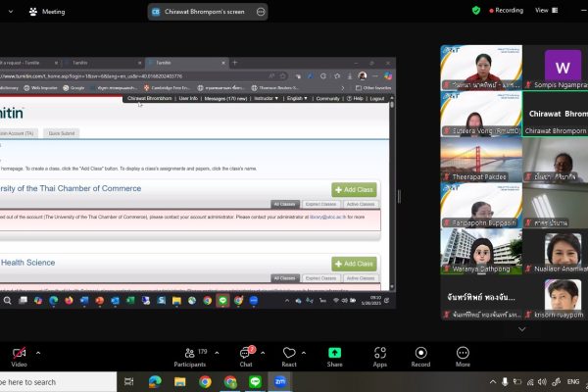The width and height of the screenshot is (588, 392).
Task: Click the Windows search box
Action: pyautogui.click(x=58, y=382)
